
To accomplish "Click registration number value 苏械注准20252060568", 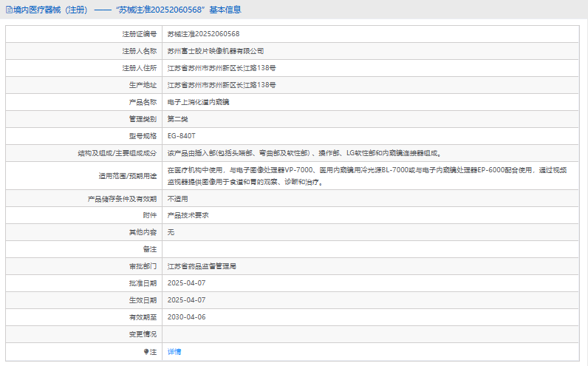I will (x=203, y=34).
